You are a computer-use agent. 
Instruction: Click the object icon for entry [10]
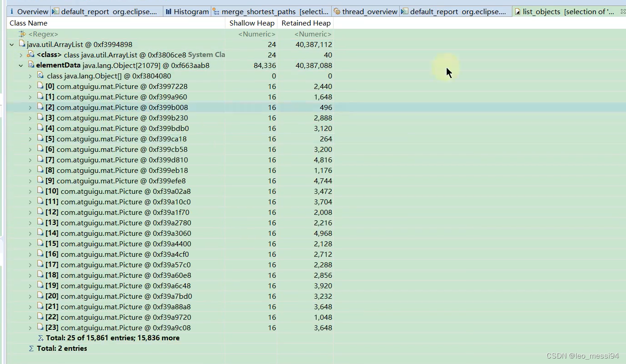point(40,191)
